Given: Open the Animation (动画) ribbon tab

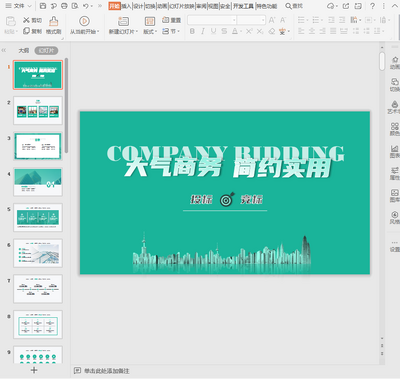Looking at the screenshot, I should click(162, 6).
